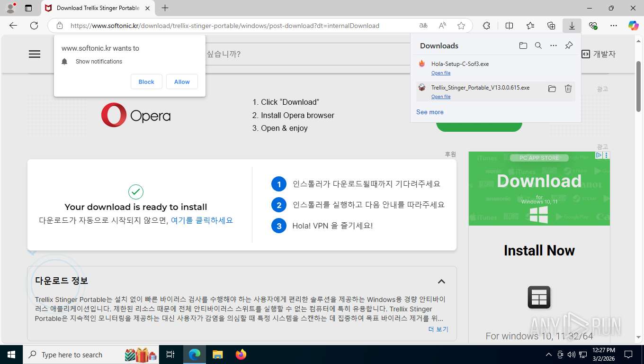644x364 pixels.
Task: Click the Hola-Setup-C-Sof3.exe filename
Action: point(460,64)
